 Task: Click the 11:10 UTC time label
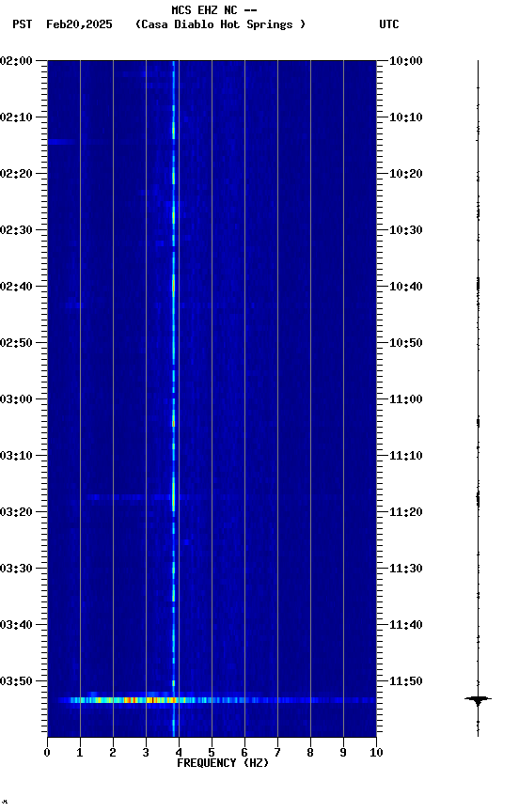click(x=406, y=456)
